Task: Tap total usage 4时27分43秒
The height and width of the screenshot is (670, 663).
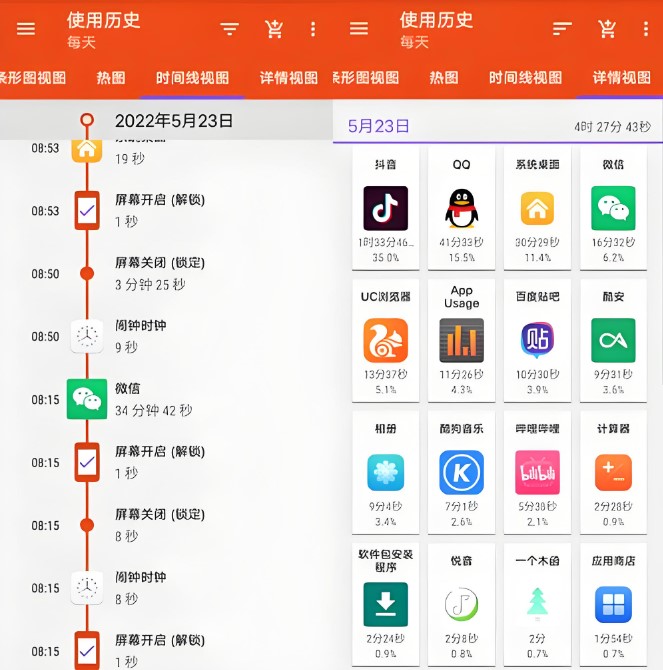Action: (612, 127)
